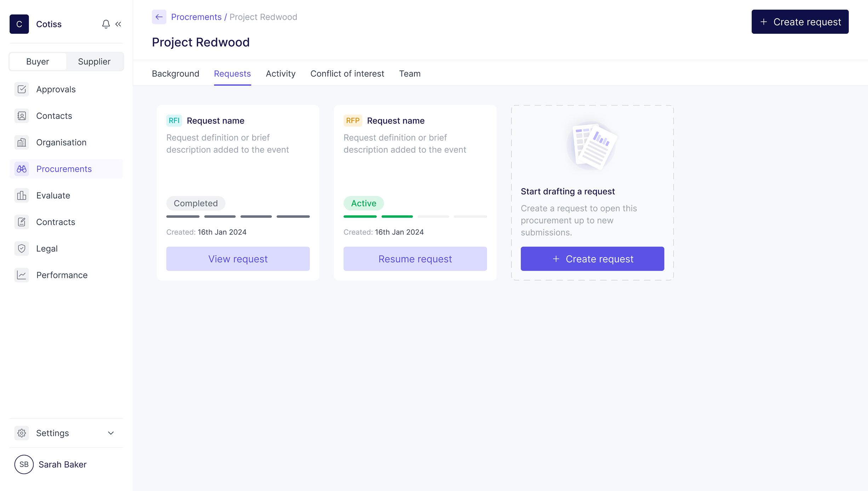The image size is (868, 491).
Task: Click the Legal shield icon
Action: [22, 249]
